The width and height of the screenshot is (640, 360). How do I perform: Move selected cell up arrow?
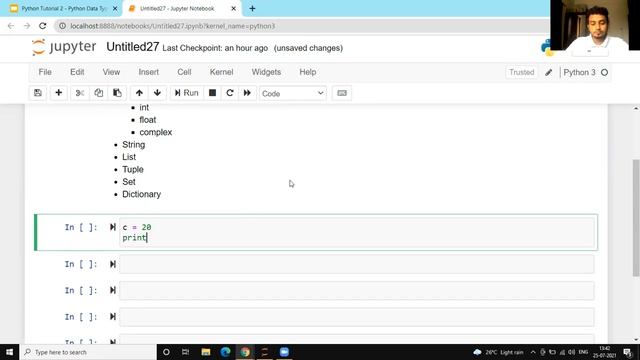(139, 93)
